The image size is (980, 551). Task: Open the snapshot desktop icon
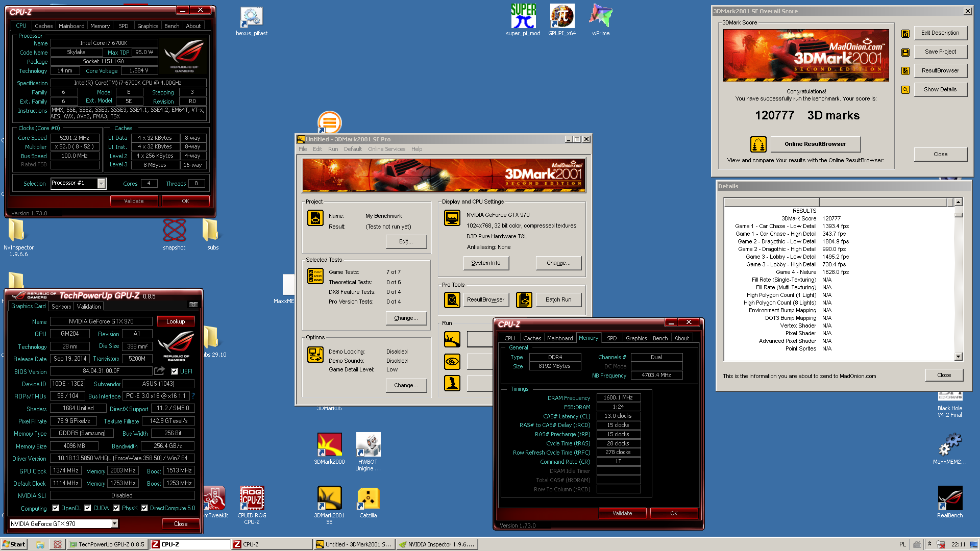coord(174,235)
